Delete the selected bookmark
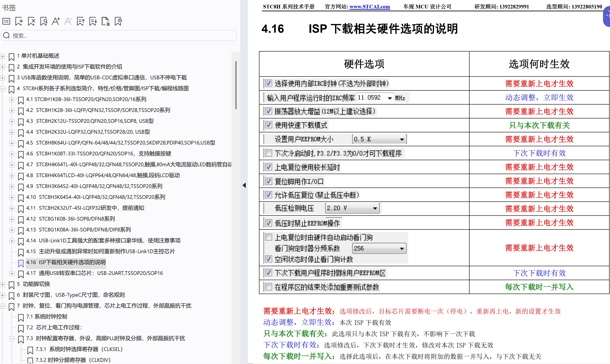This screenshot has width=610, height=364. point(31,21)
